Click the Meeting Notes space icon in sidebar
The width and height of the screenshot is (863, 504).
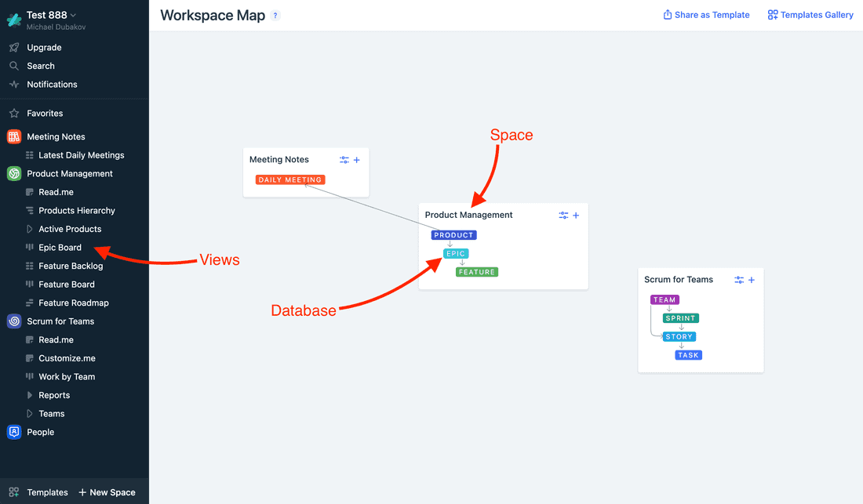[14, 136]
